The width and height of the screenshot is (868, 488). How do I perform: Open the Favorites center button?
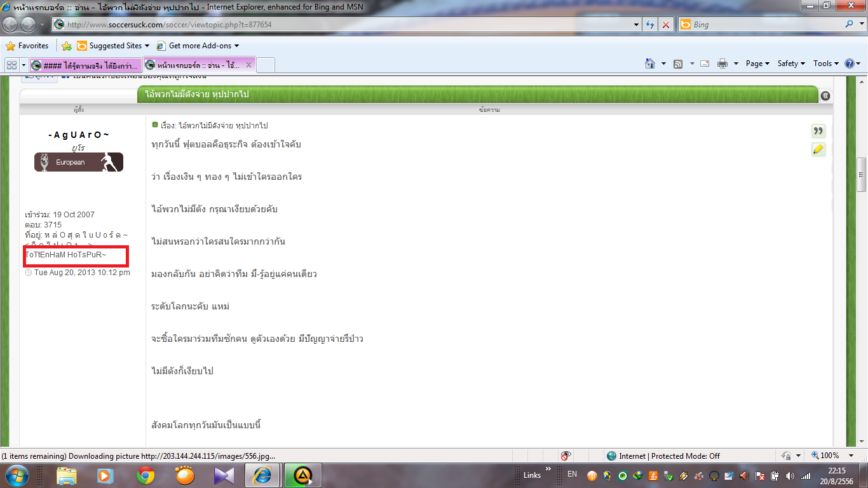point(27,46)
